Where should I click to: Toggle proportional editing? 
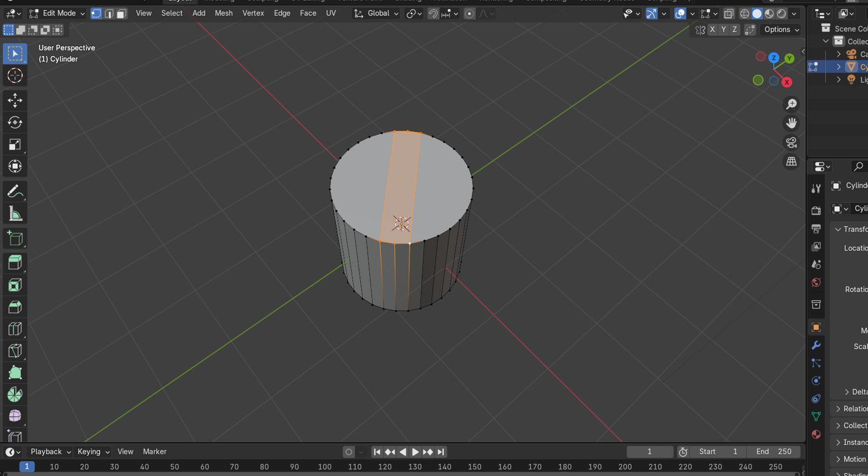pos(469,13)
